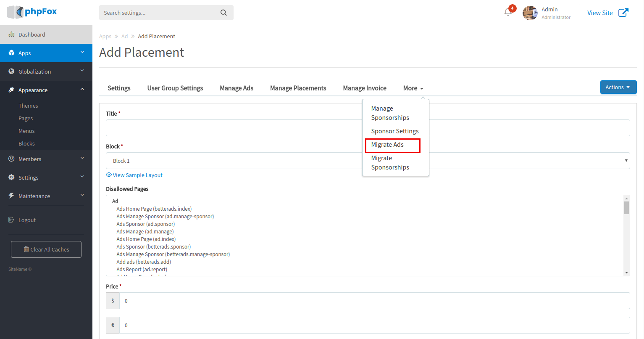Open the Actions dropdown button
This screenshot has height=339, width=644.
pyautogui.click(x=618, y=87)
